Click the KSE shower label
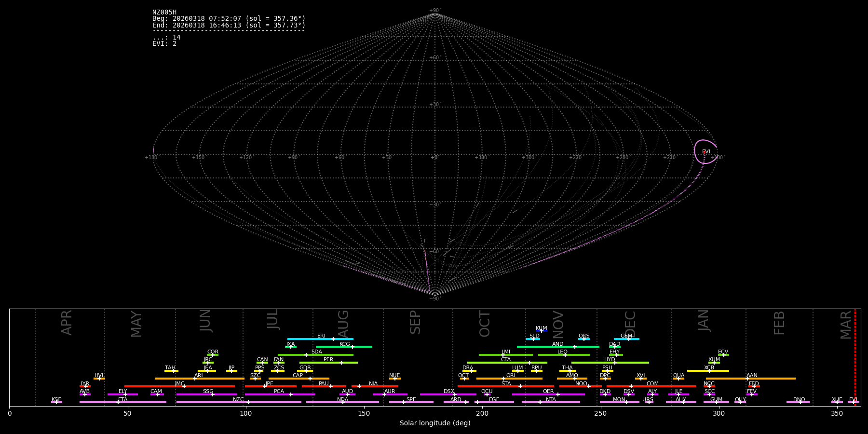Screen dimensions: 868x434 56,400
